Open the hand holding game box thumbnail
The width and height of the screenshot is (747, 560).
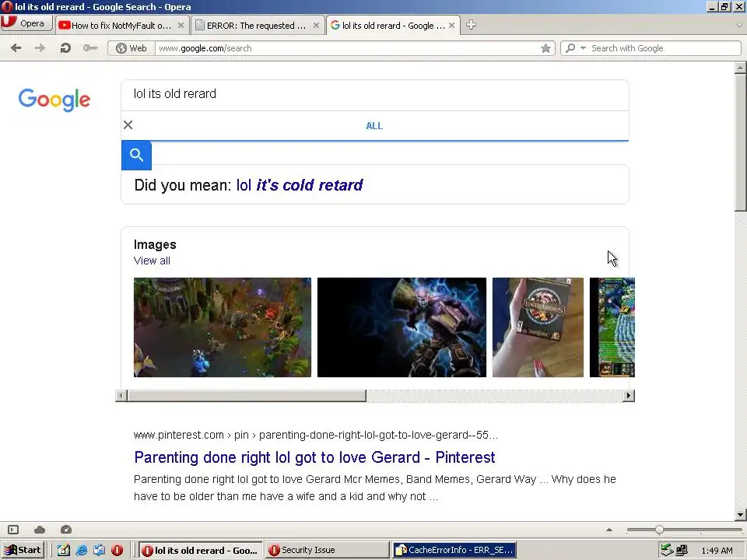point(538,327)
